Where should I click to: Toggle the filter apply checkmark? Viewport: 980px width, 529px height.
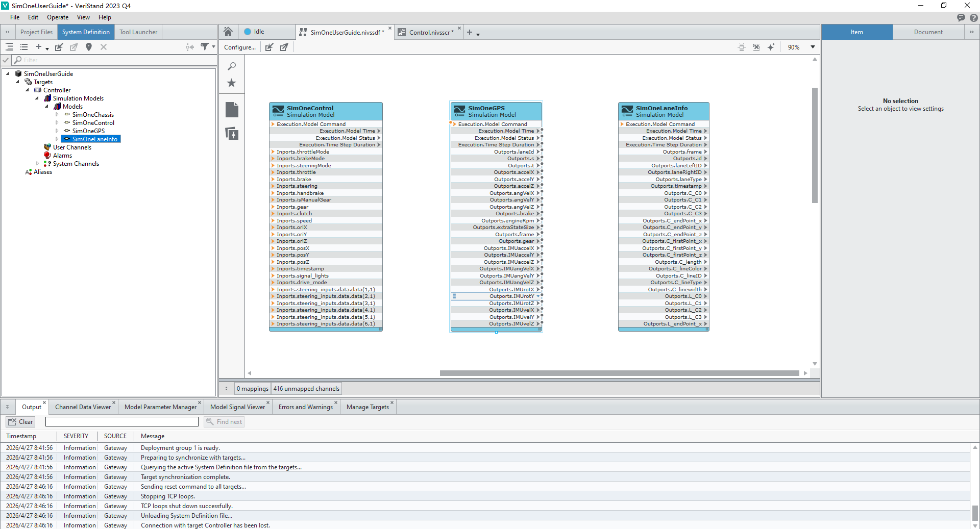[x=6, y=60]
